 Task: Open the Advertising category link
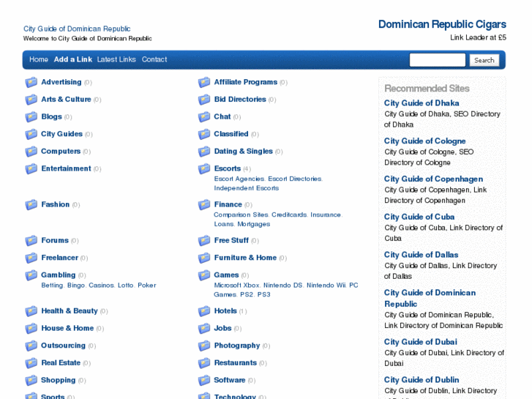[61, 82]
